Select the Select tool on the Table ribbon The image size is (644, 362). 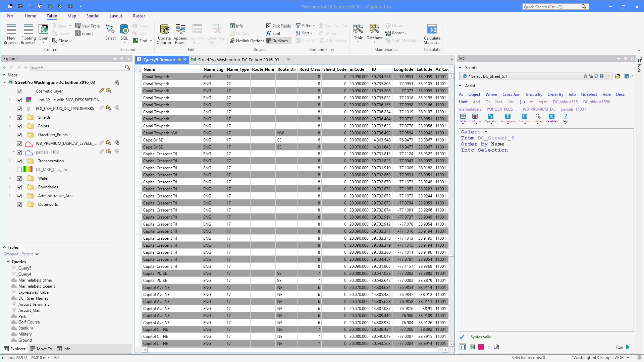click(110, 33)
